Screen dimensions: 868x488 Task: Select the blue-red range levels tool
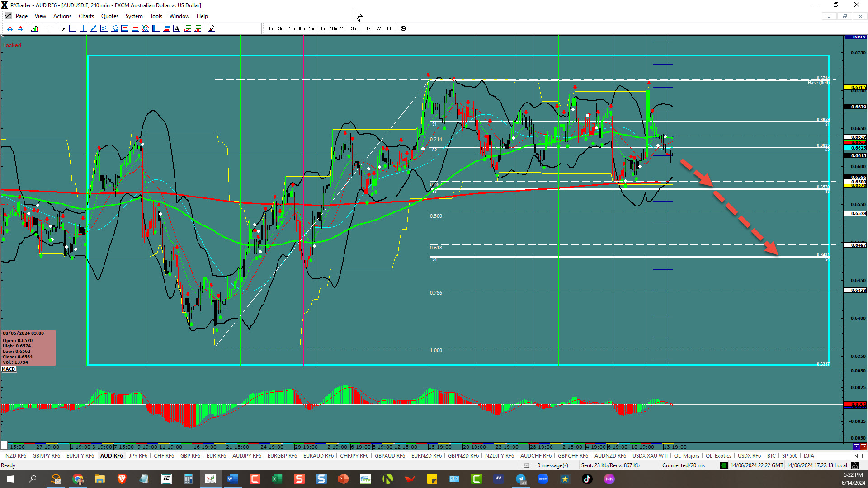(166, 28)
